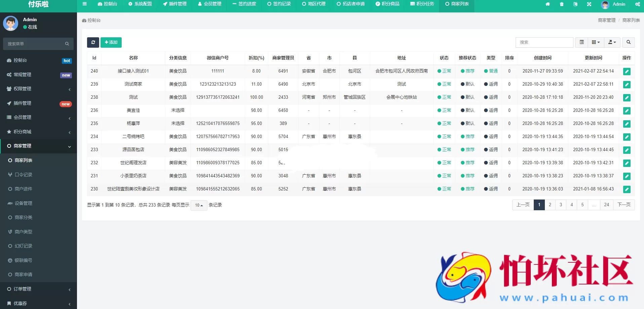Toggle recommend state for 二号烧烤吧
644x309 pixels.
click(468, 137)
